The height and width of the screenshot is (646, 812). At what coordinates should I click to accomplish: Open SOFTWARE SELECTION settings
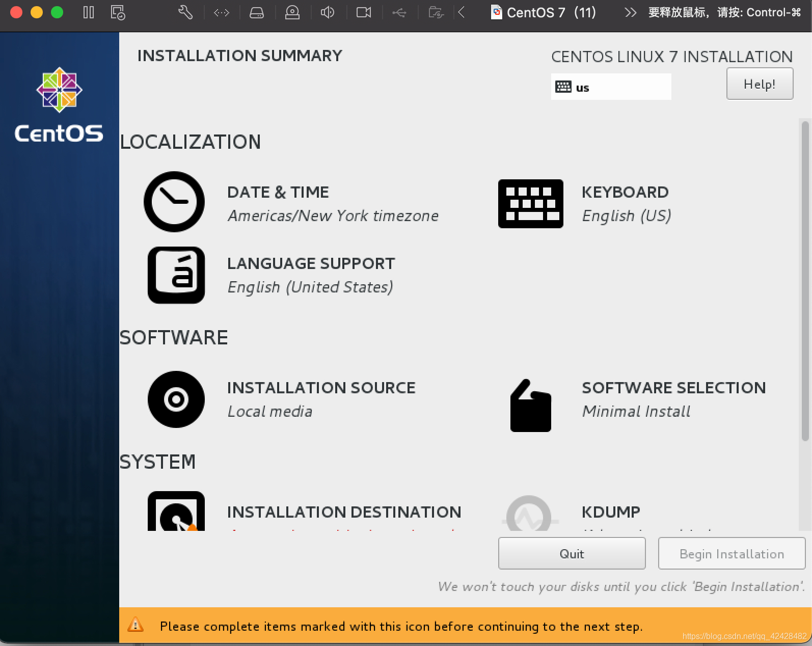pyautogui.click(x=673, y=388)
